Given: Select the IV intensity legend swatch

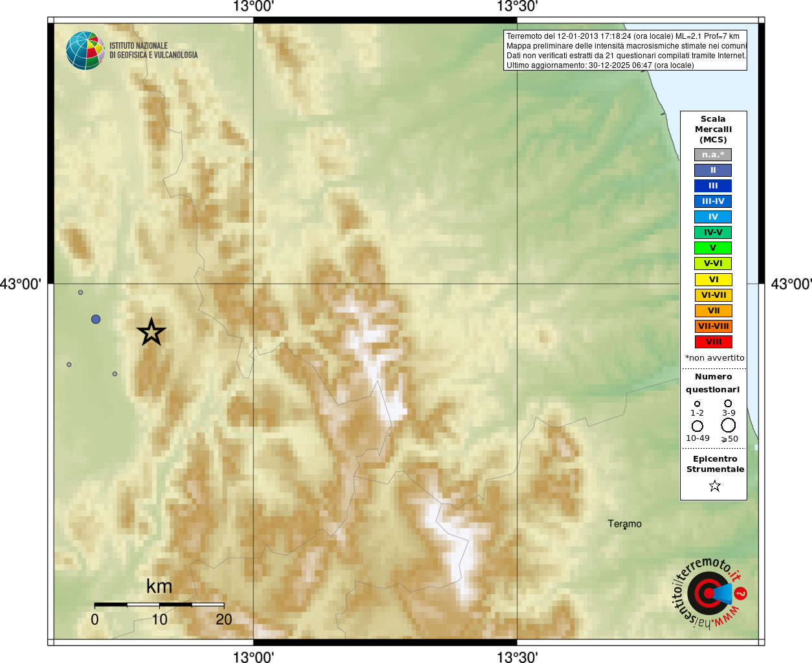Looking at the screenshot, I should pyautogui.click(x=713, y=217).
